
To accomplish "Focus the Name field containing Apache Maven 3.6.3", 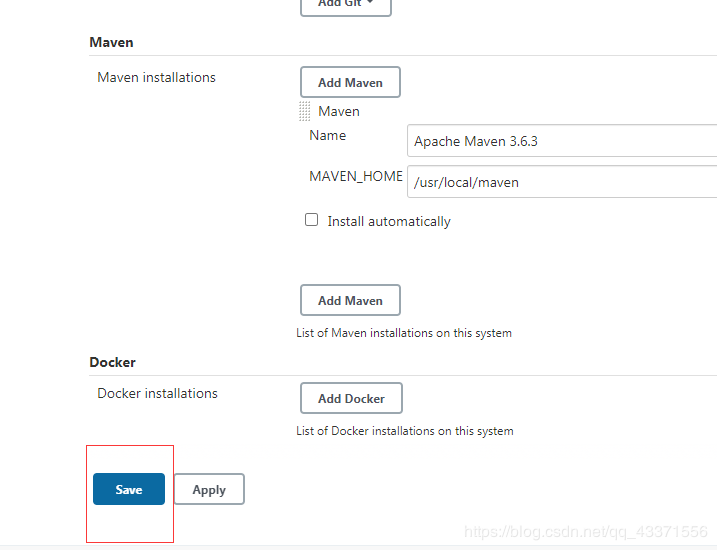I will [562, 141].
